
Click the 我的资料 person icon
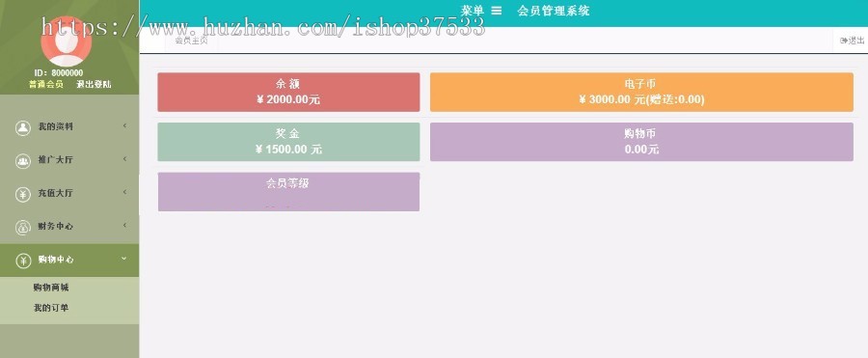pyautogui.click(x=23, y=127)
